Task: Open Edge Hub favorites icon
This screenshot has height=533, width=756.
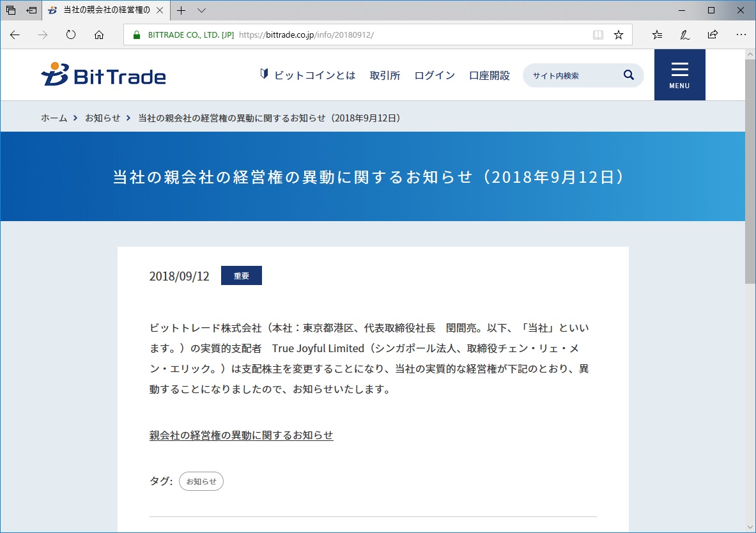Action: tap(657, 35)
